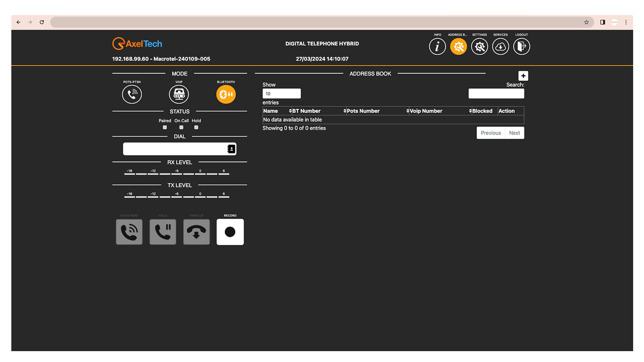Click the On Call status indicator
This screenshot has width=644, height=362.
(x=181, y=128)
